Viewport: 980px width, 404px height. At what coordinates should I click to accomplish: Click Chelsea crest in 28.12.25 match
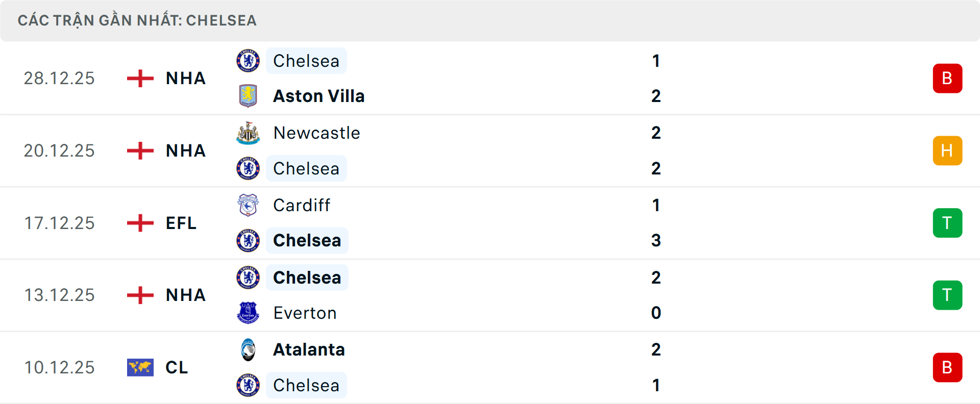[x=248, y=61]
